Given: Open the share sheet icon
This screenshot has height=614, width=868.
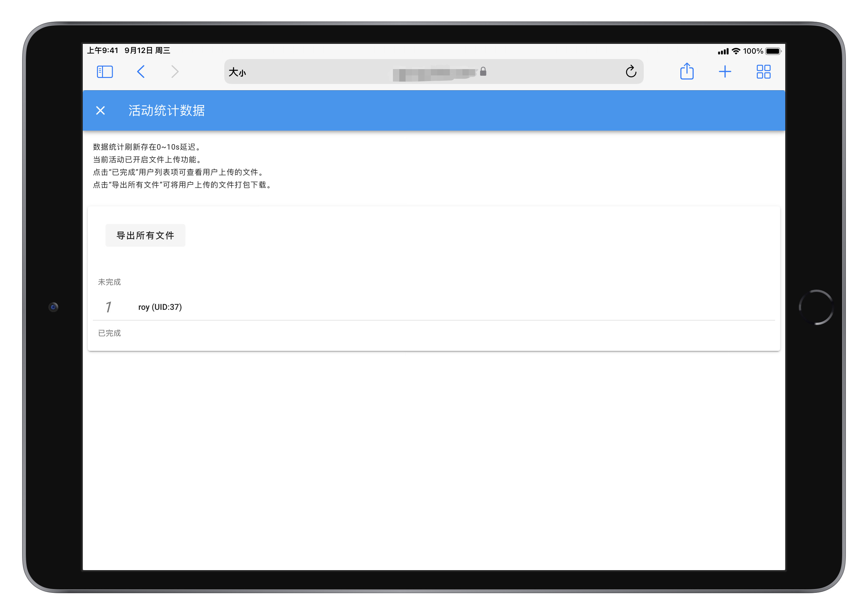Looking at the screenshot, I should pos(686,71).
